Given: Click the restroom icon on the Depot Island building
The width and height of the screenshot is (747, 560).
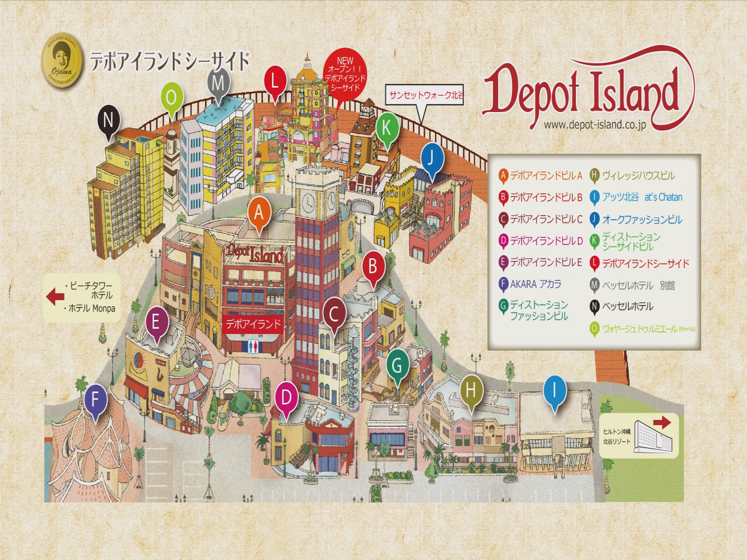Looking at the screenshot, I should pos(253,347).
